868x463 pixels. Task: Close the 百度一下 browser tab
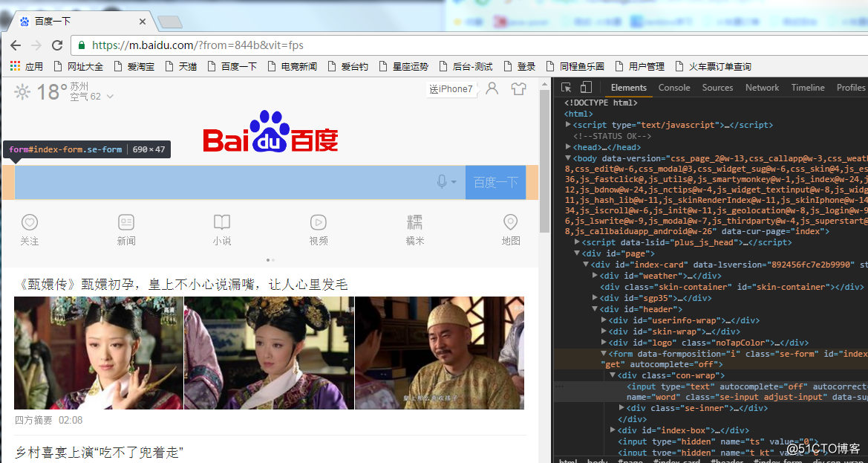(x=143, y=22)
